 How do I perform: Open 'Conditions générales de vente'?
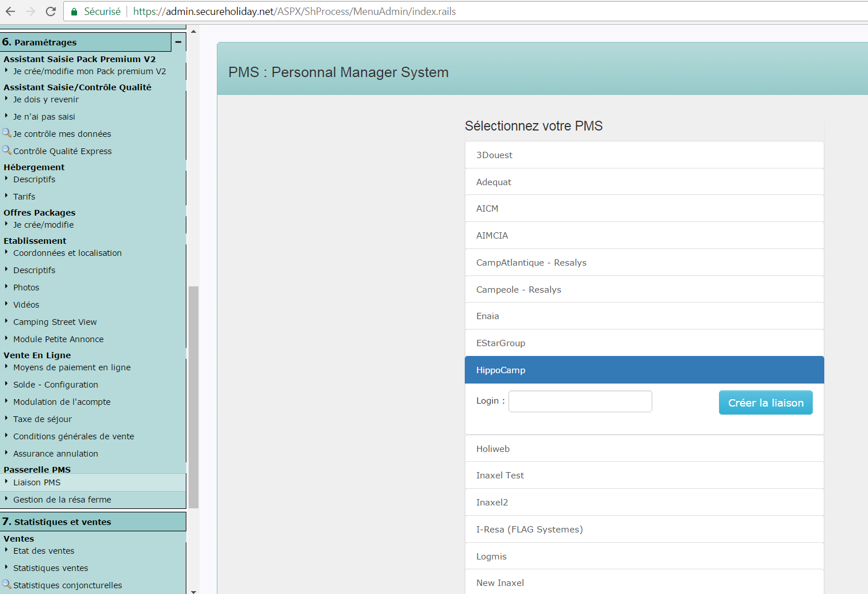pos(74,436)
